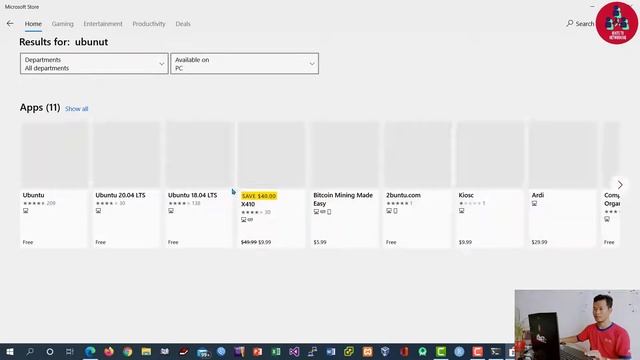Screen dimensions: 640x360
Task: Switch to the Entertainment tab
Action: [x=103, y=24]
